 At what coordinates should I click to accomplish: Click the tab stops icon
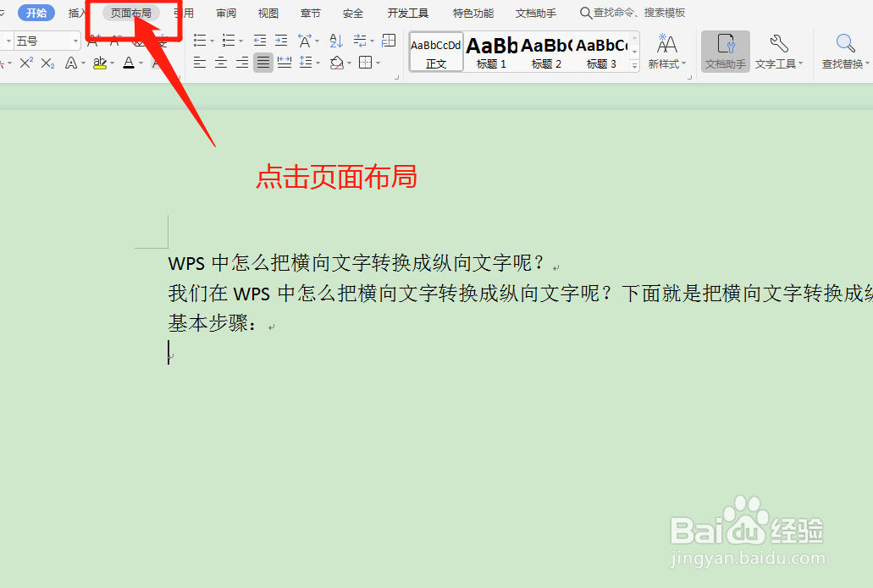389,41
